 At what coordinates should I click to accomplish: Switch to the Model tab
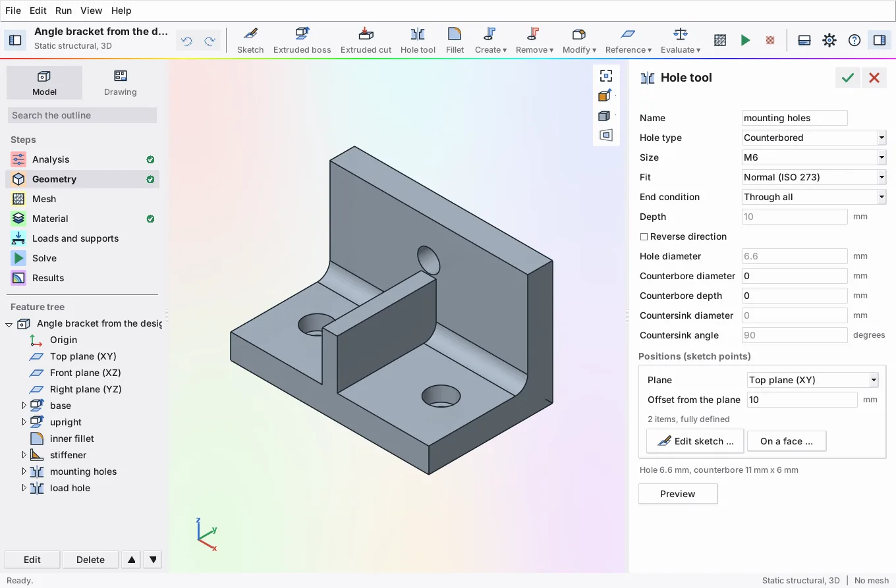44,83
